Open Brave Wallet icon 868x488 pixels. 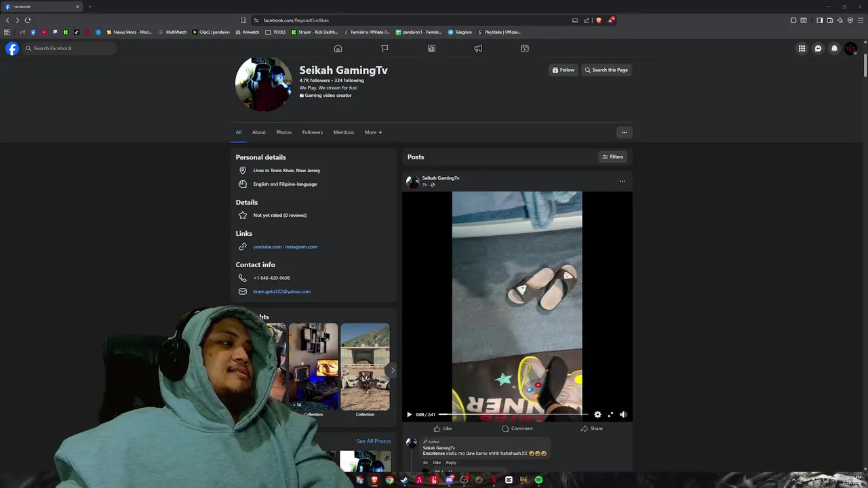829,20
